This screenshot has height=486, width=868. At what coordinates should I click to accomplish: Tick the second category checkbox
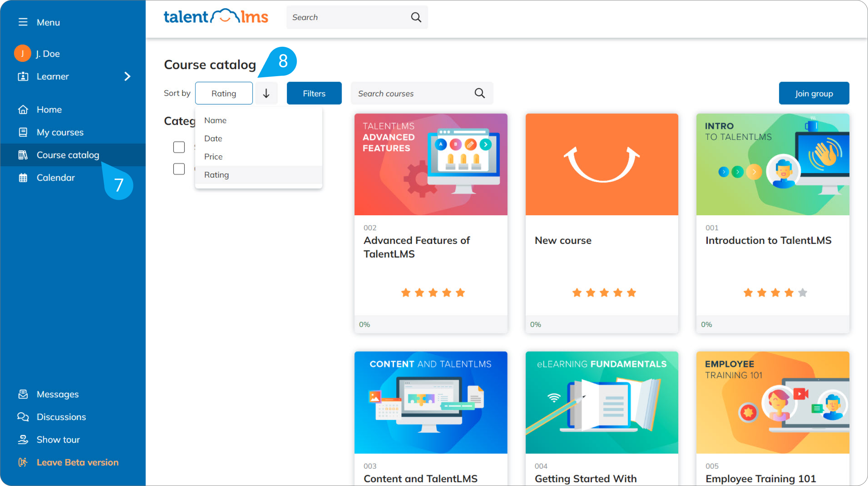pos(179,169)
